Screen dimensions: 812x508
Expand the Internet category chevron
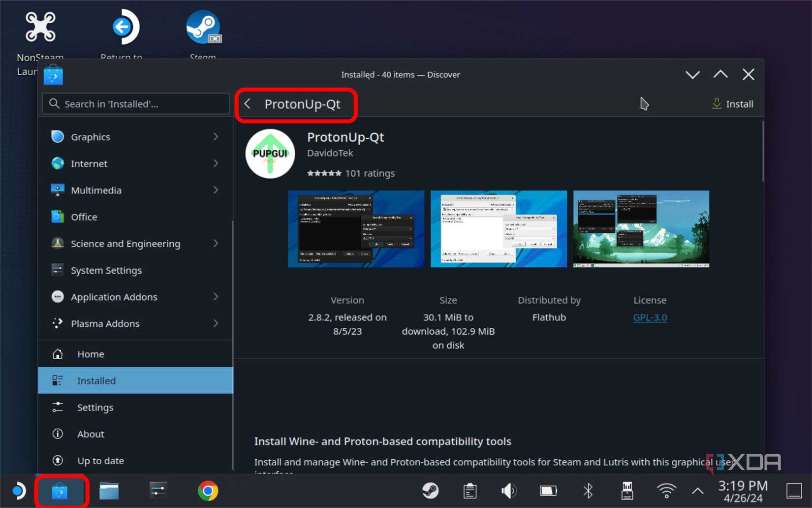[216, 163]
